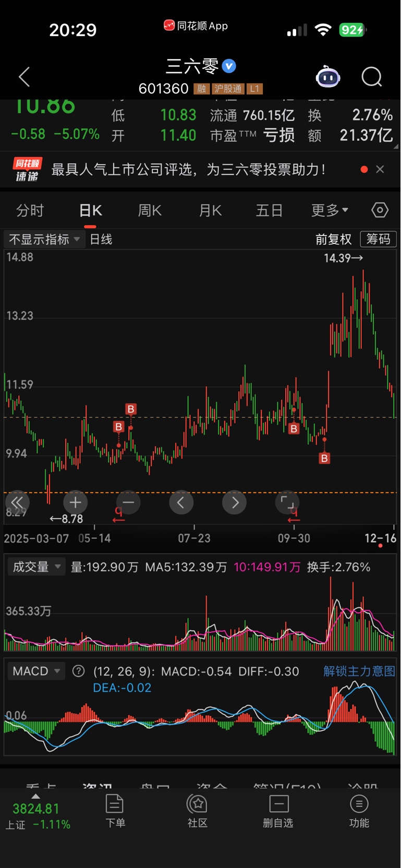Open the 最具人气上市公司评选 banner text
This screenshot has height=868, width=401.
188,169
